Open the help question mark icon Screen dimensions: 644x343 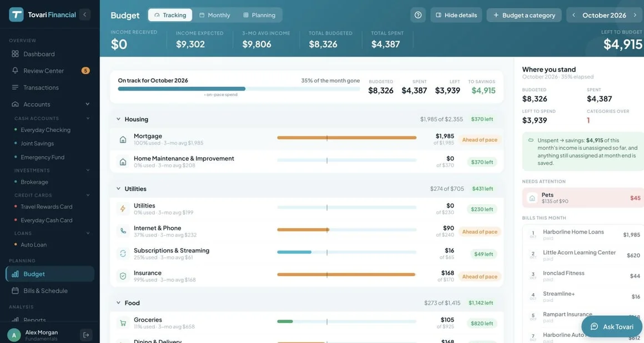pyautogui.click(x=417, y=15)
